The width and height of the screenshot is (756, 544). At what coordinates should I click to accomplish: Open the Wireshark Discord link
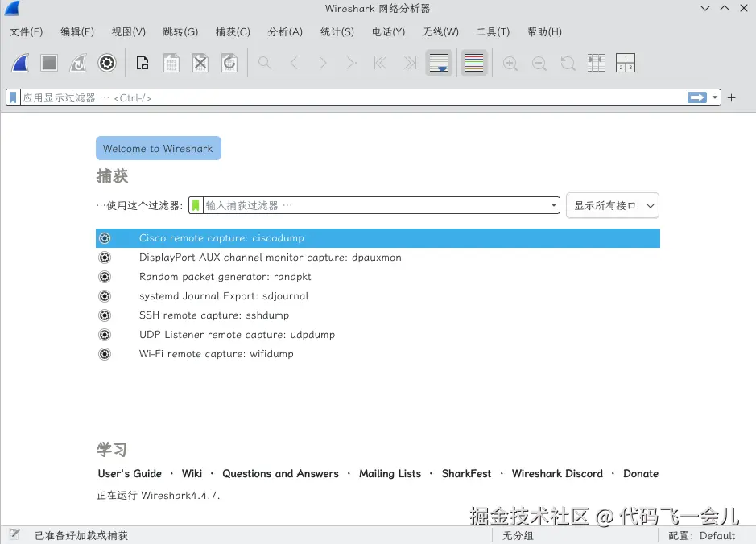557,474
